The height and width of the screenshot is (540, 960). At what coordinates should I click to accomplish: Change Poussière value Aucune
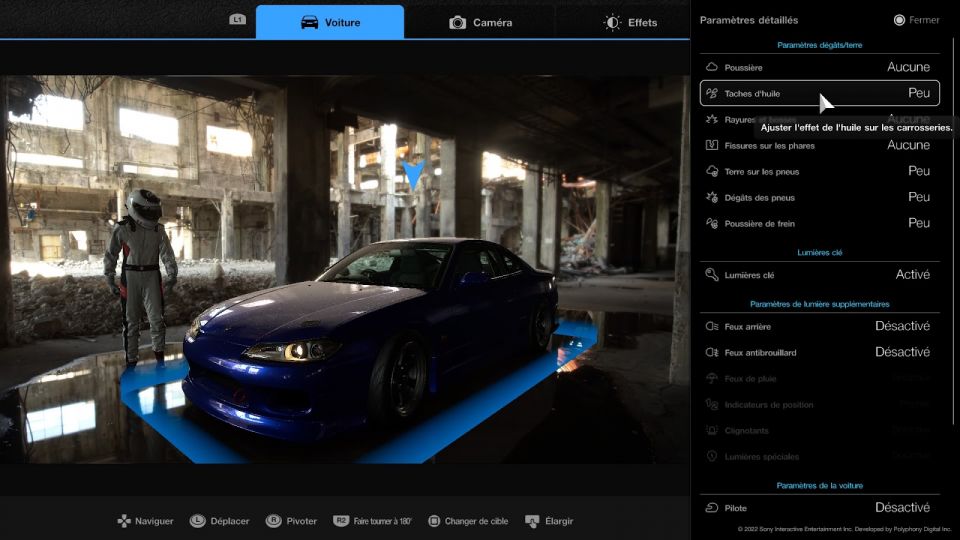tap(908, 67)
